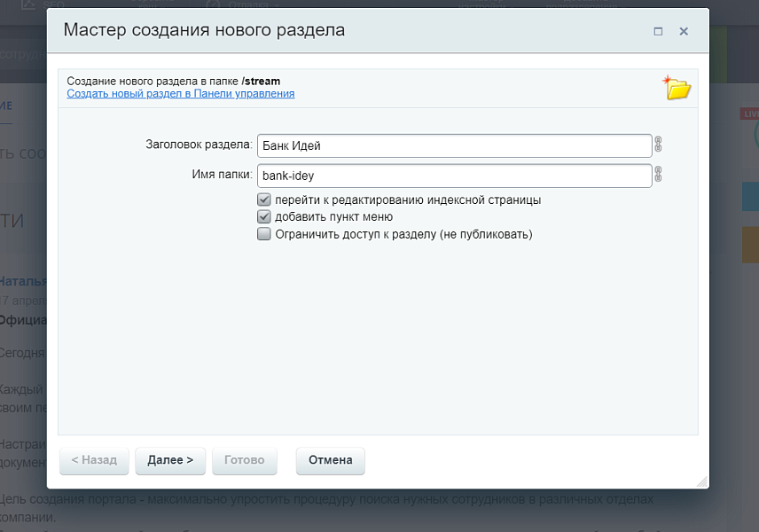Open 'Создать новый раздел в Панели управления' link
Image resolution: width=759 pixels, height=532 pixels.
tap(181, 94)
